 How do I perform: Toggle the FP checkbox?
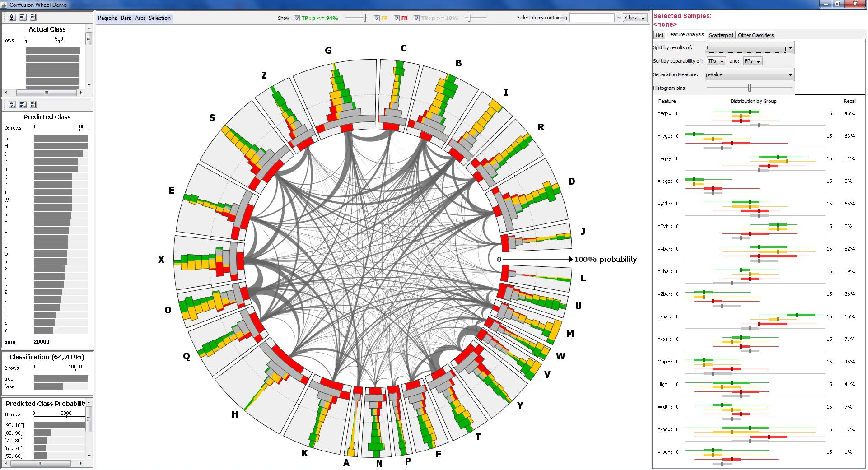[x=377, y=18]
